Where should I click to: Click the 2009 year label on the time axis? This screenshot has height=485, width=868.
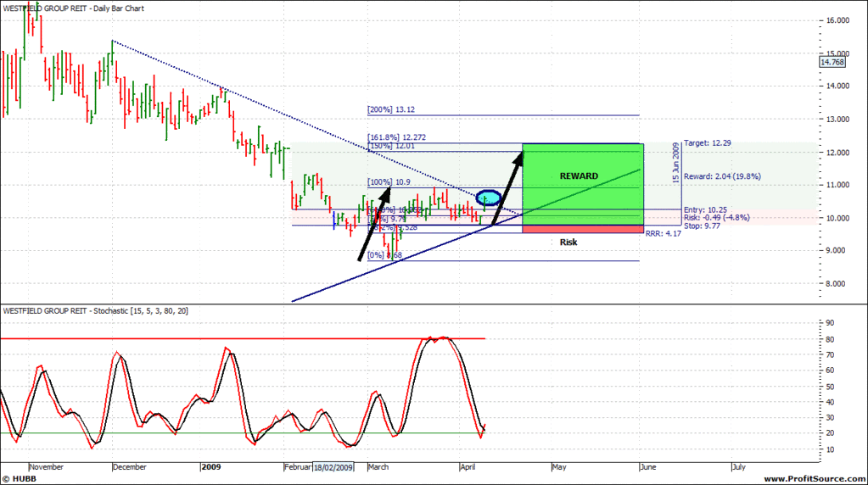(x=211, y=466)
